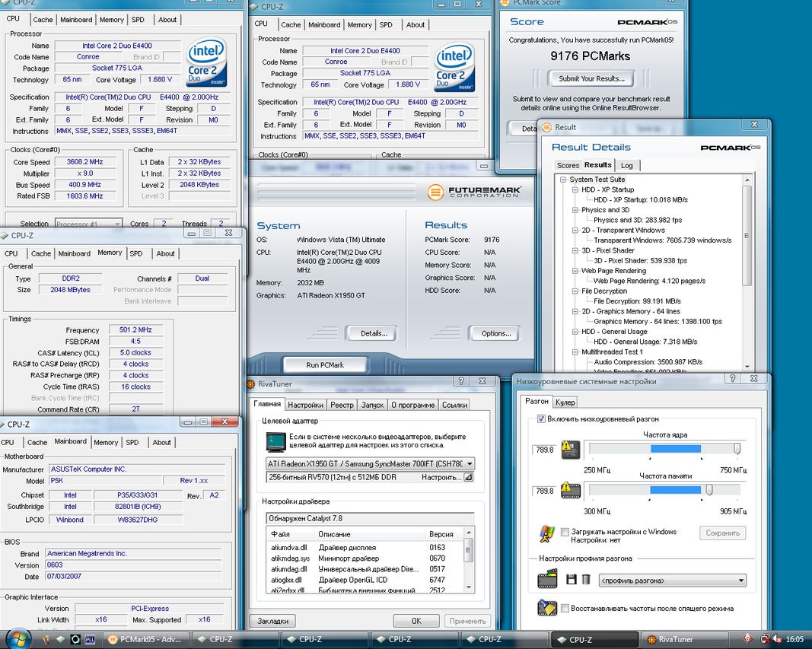This screenshot has width=812, height=649.
Task: Click the memory clock warning icon
Action: tap(572, 490)
